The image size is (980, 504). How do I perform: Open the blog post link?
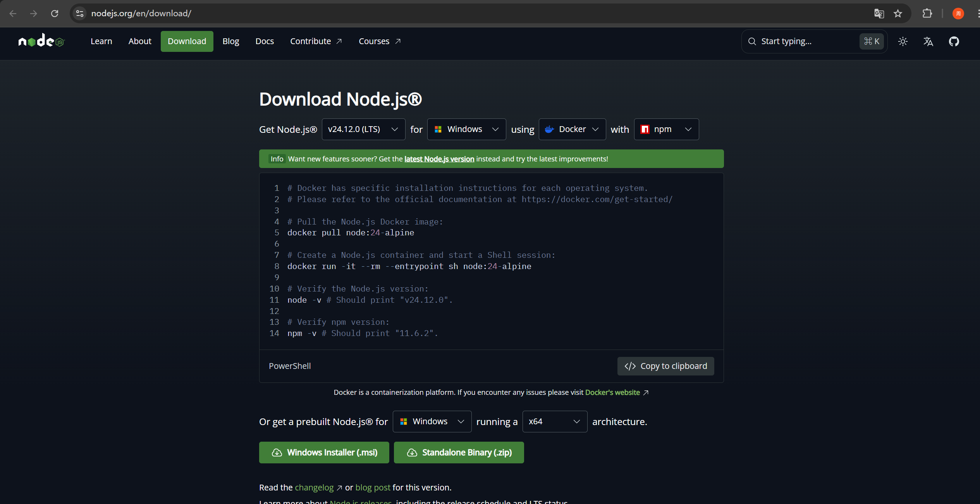[373, 488]
